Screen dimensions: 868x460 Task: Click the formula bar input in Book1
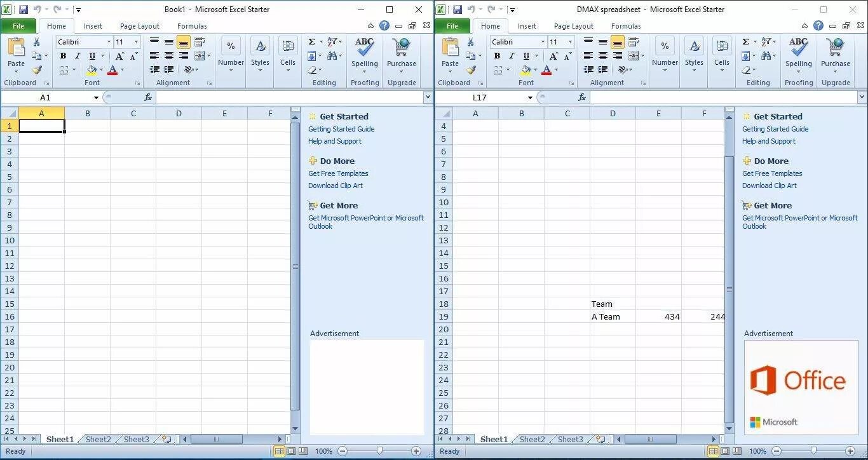[289, 97]
